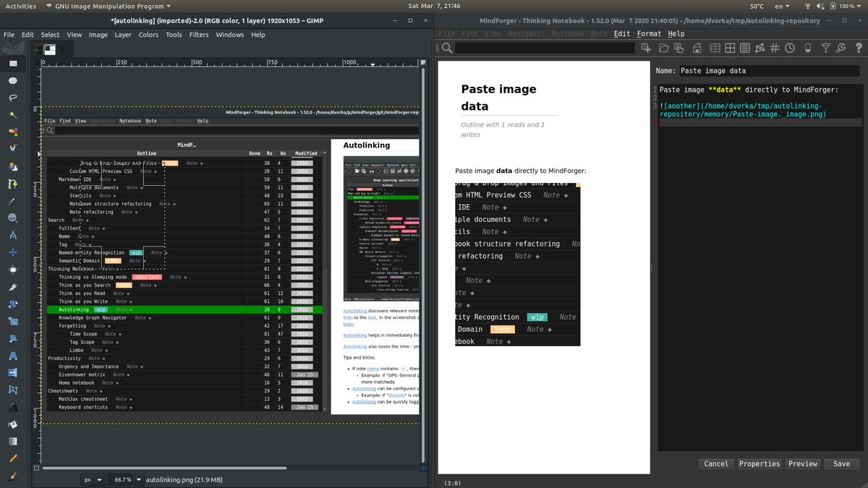
Task: Open MindForger Format menu
Action: click(x=649, y=33)
